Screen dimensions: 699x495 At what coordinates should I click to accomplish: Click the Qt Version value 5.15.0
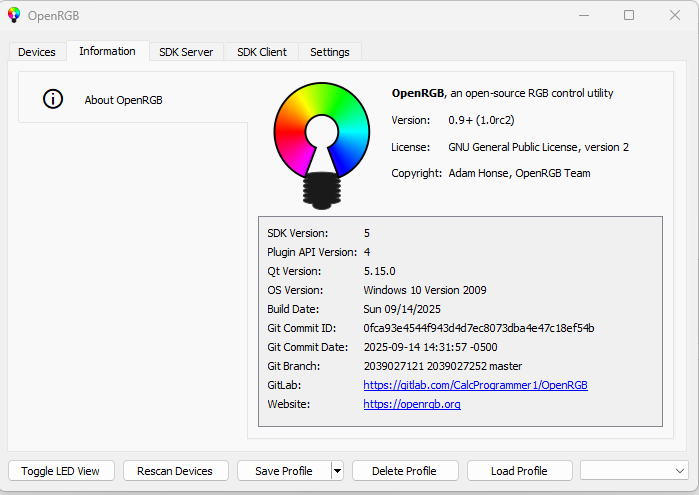point(380,271)
